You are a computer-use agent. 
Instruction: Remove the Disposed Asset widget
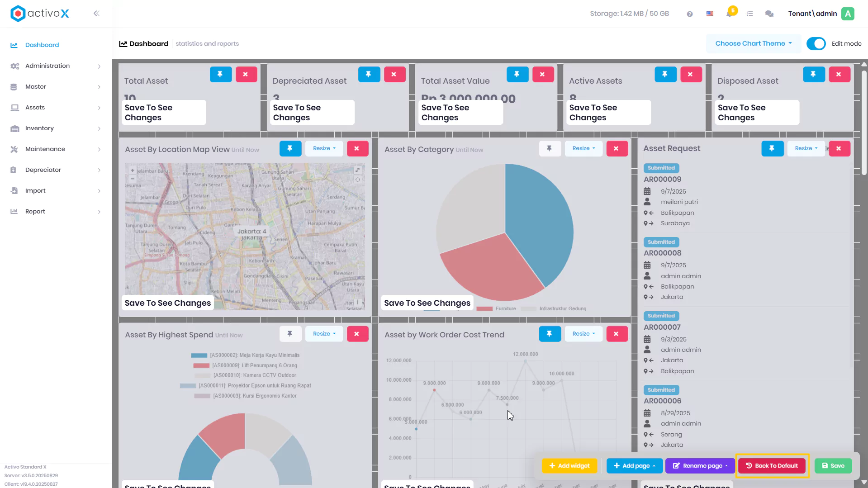pos(839,74)
